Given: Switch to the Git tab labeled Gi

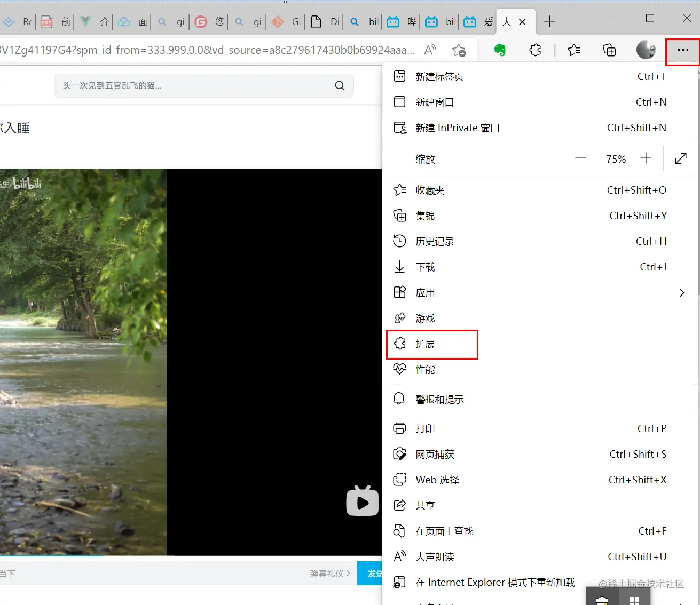Looking at the screenshot, I should [286, 22].
